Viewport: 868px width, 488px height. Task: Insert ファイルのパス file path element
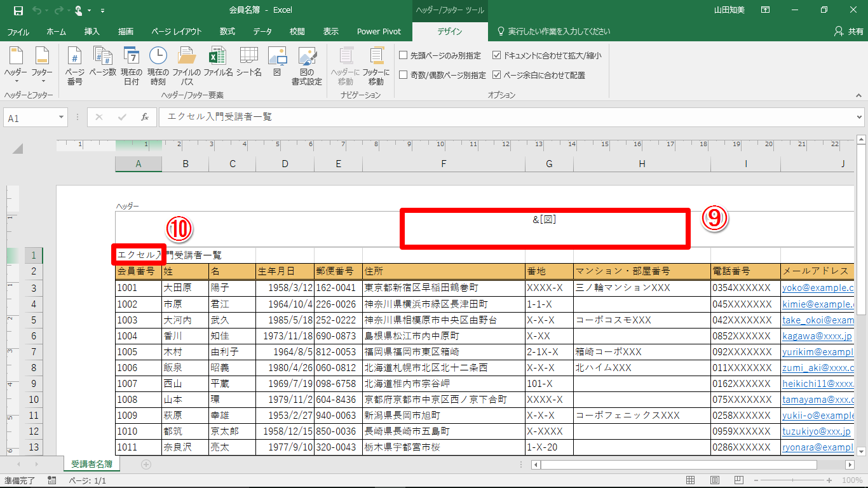[x=186, y=66]
